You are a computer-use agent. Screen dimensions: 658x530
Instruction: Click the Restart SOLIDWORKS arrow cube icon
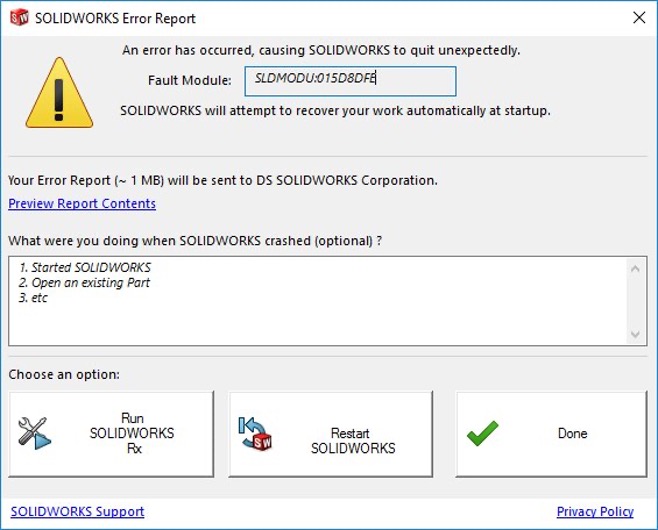pyautogui.click(x=255, y=433)
